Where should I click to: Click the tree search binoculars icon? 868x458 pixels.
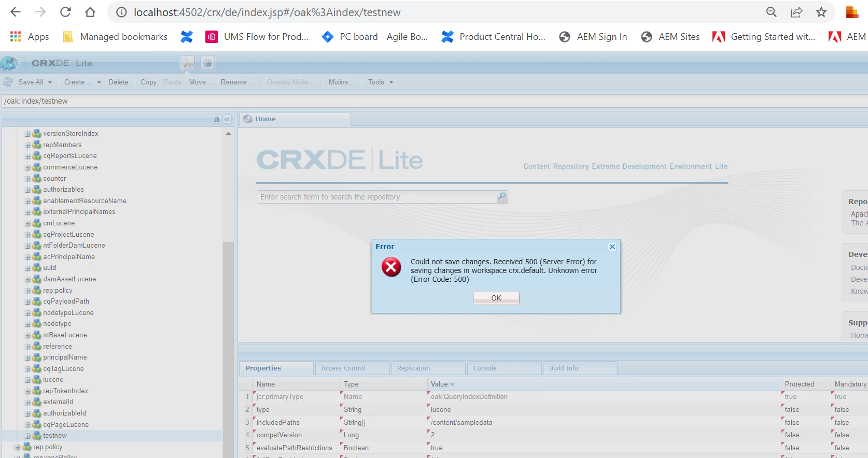pos(217,119)
